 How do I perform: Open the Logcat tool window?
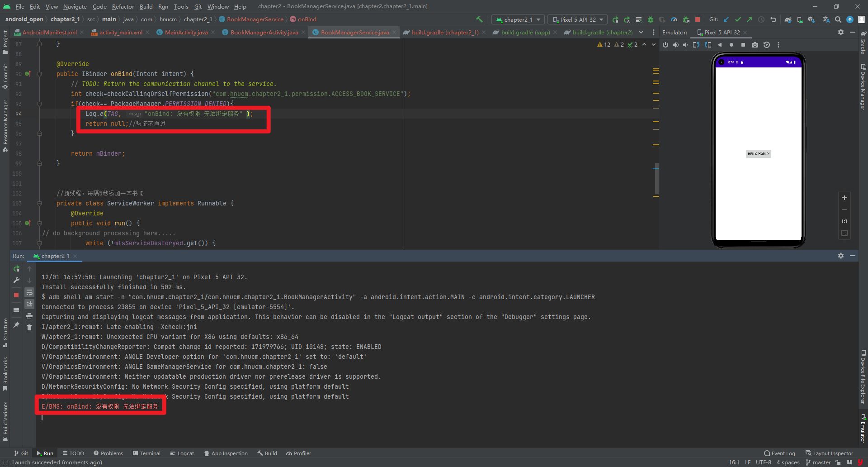click(182, 453)
